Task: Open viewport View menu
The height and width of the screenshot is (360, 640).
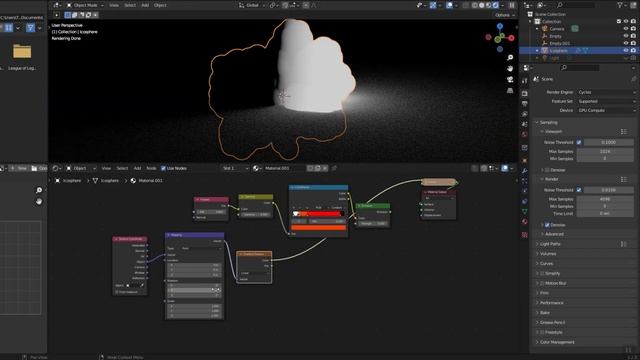Action: tap(114, 5)
